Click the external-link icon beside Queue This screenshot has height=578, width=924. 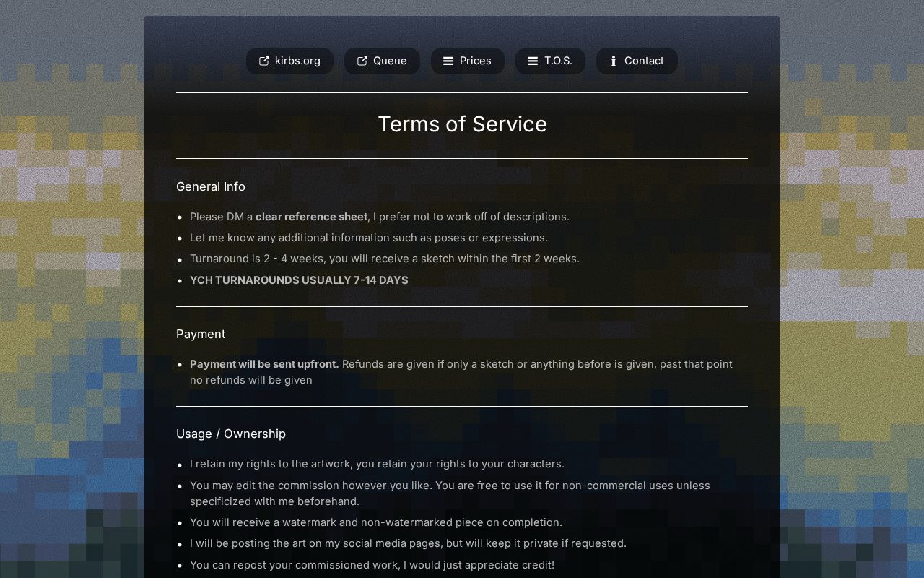point(362,61)
